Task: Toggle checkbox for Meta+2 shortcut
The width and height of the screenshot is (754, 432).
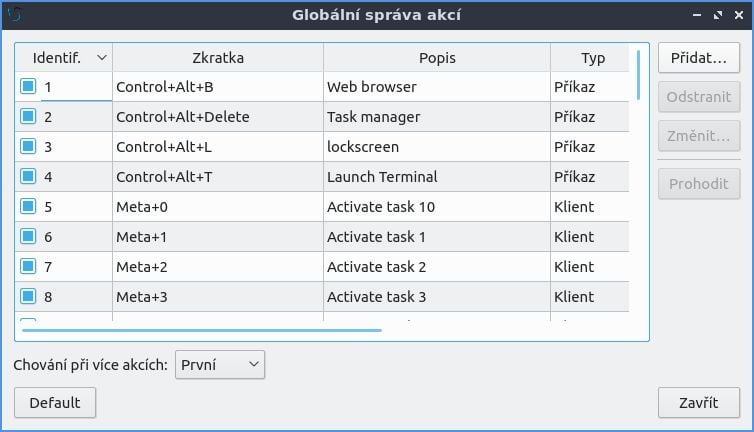Action: tap(28, 267)
